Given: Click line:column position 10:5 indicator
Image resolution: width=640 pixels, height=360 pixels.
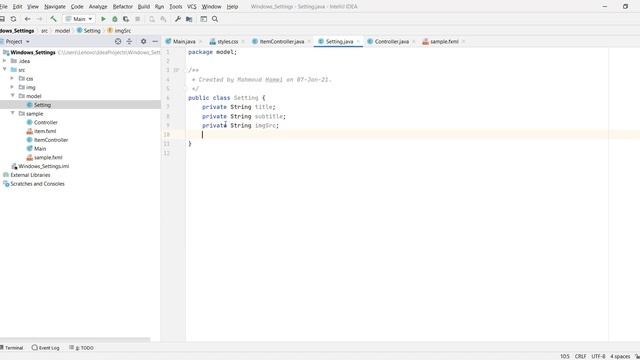Looking at the screenshot, I should click(564, 356).
